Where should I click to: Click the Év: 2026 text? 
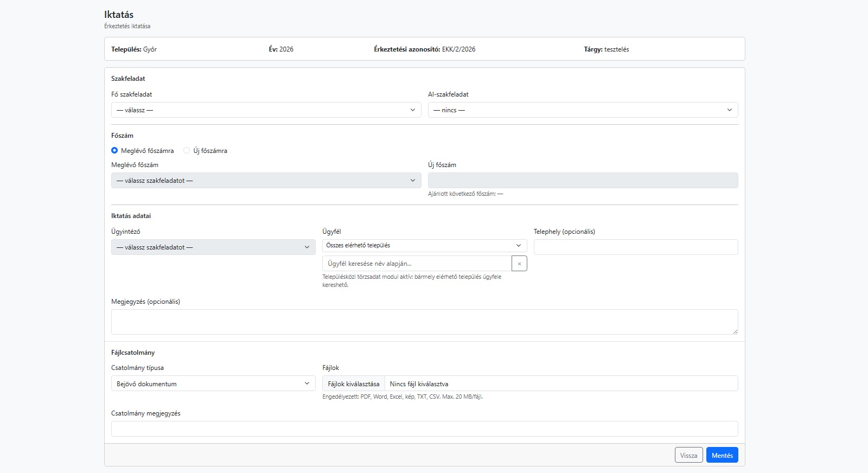click(x=281, y=49)
